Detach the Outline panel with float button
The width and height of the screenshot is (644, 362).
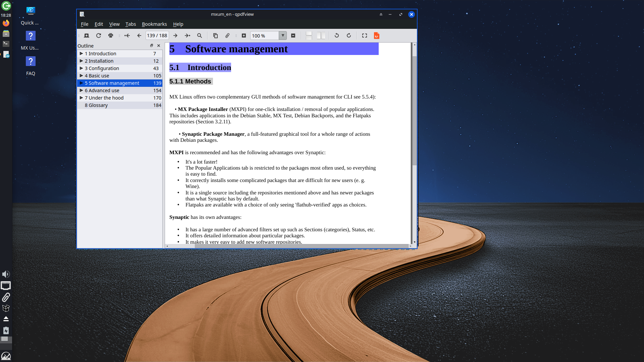click(x=152, y=46)
